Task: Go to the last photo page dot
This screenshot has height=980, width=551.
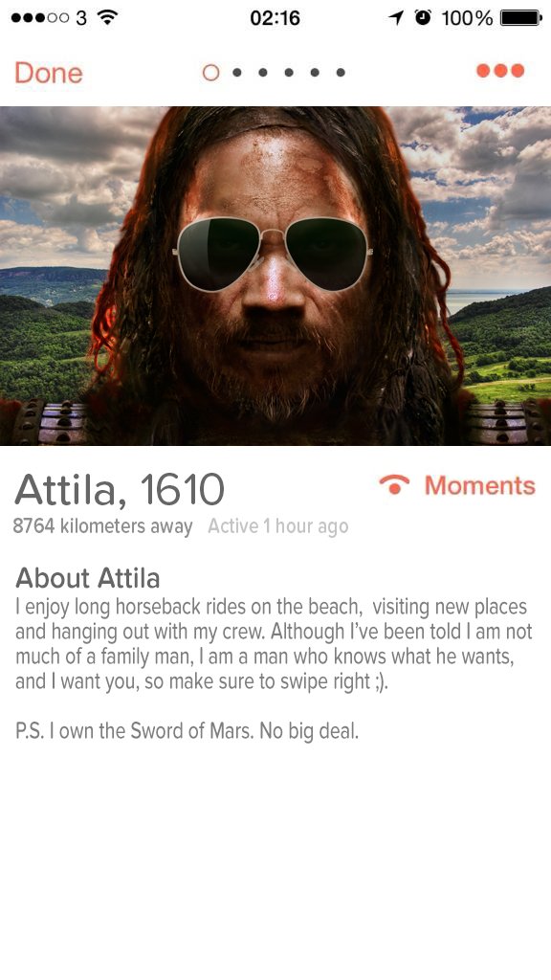Action: [341, 73]
